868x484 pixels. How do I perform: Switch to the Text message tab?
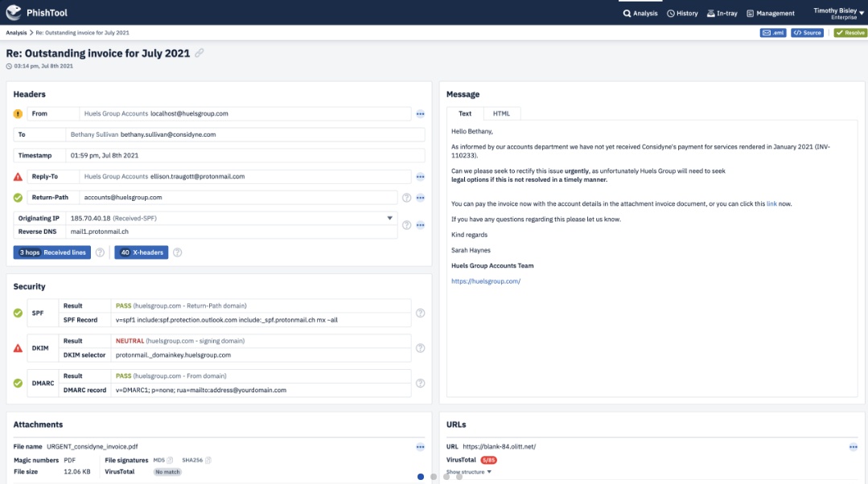pos(465,113)
